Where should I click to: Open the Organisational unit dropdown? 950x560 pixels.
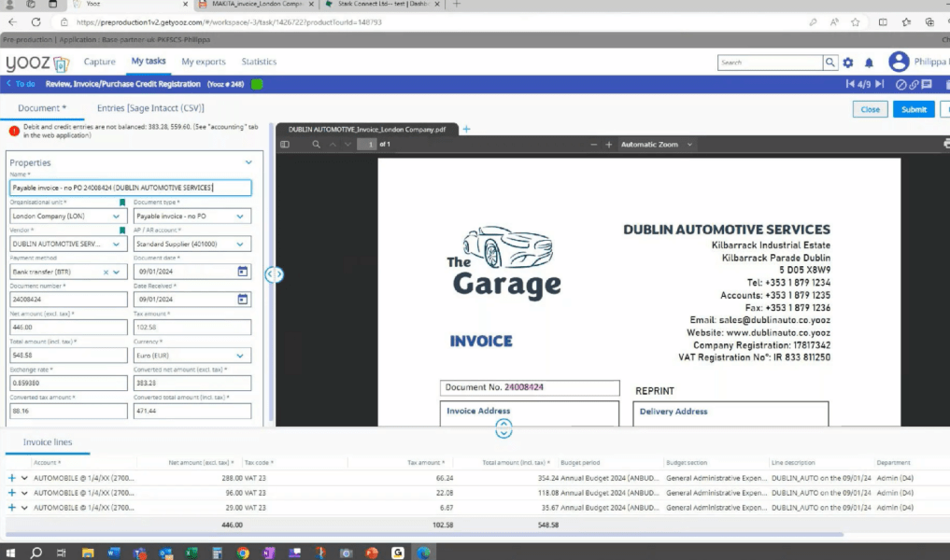117,217
